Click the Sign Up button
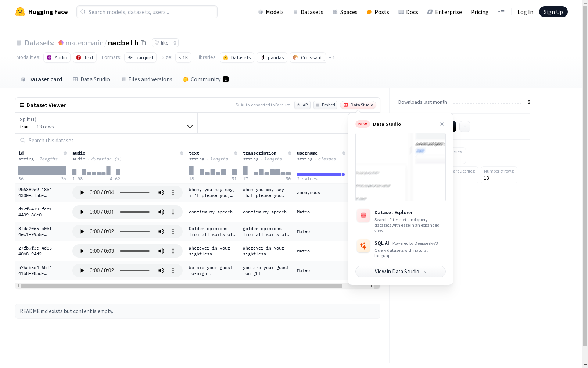The height and width of the screenshot is (368, 588). pyautogui.click(x=553, y=12)
